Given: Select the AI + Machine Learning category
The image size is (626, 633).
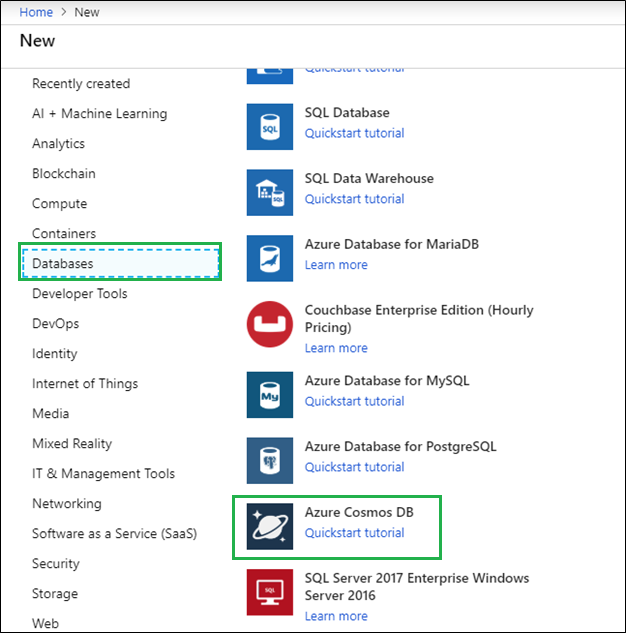Looking at the screenshot, I should [99, 114].
